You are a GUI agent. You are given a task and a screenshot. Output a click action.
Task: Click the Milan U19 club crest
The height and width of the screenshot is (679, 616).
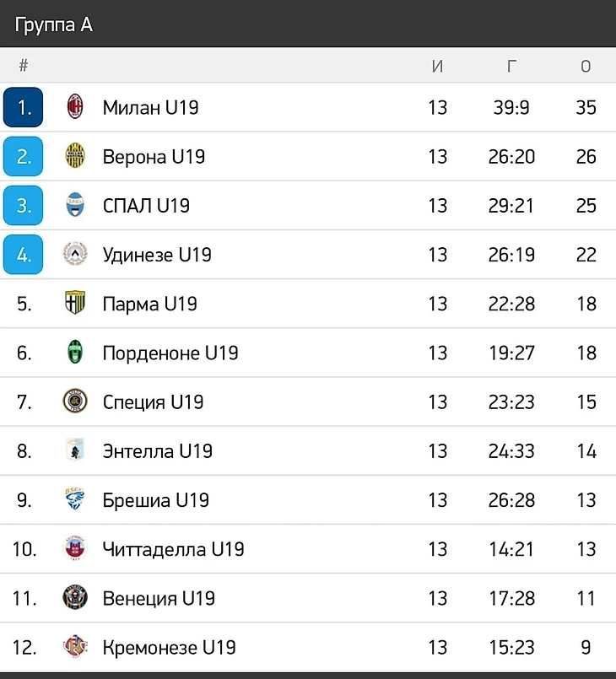click(x=75, y=107)
